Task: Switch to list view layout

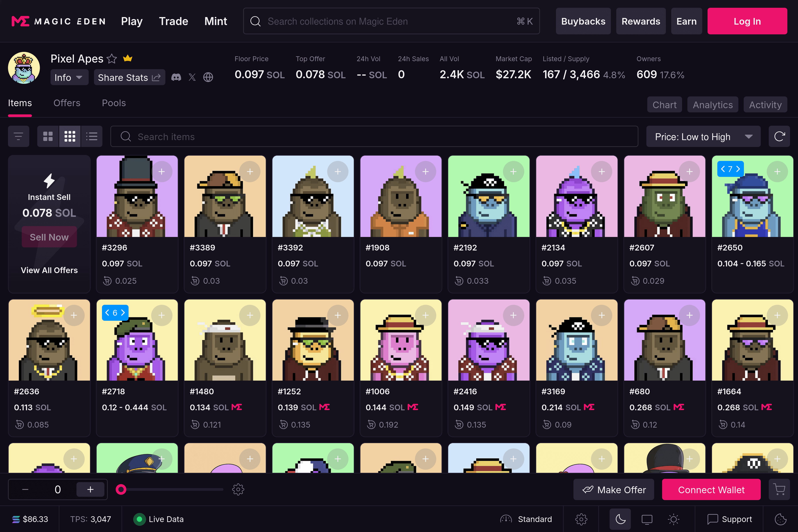Action: coord(92,136)
